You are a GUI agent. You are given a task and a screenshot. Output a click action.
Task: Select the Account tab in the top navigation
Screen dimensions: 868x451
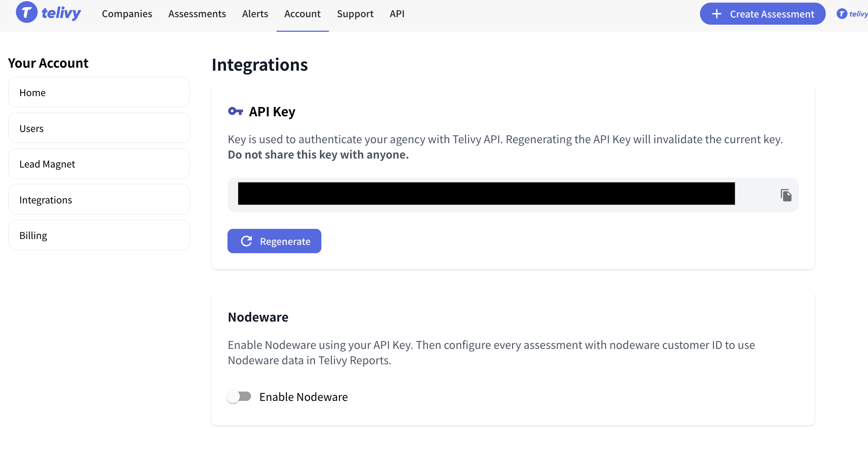(302, 14)
